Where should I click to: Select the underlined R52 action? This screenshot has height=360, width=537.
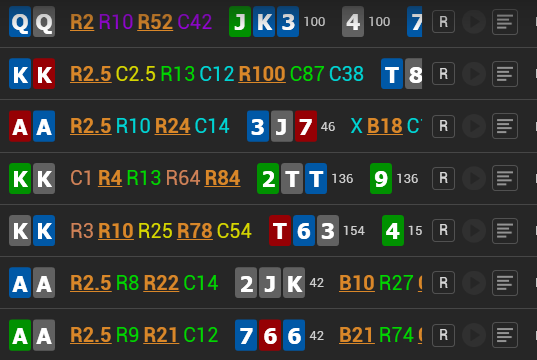click(155, 22)
